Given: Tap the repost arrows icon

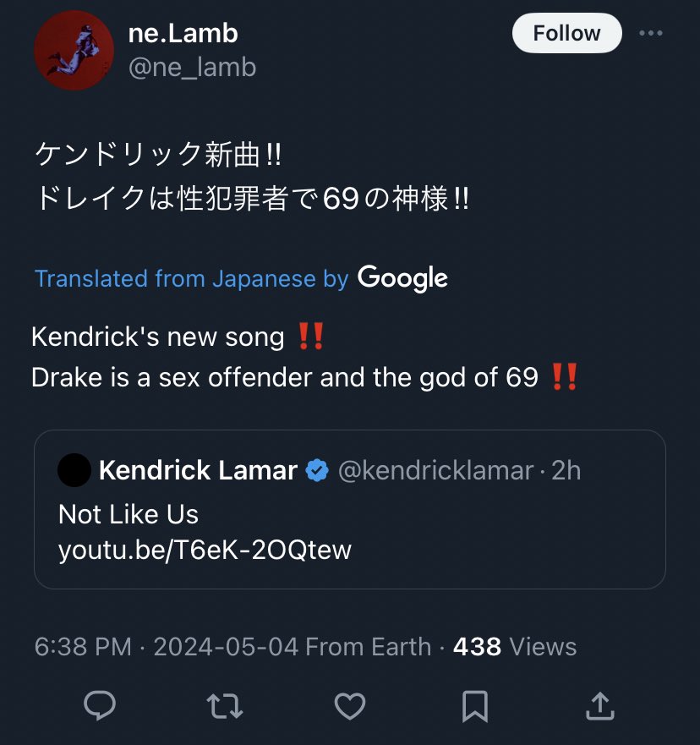Looking at the screenshot, I should point(225,706).
